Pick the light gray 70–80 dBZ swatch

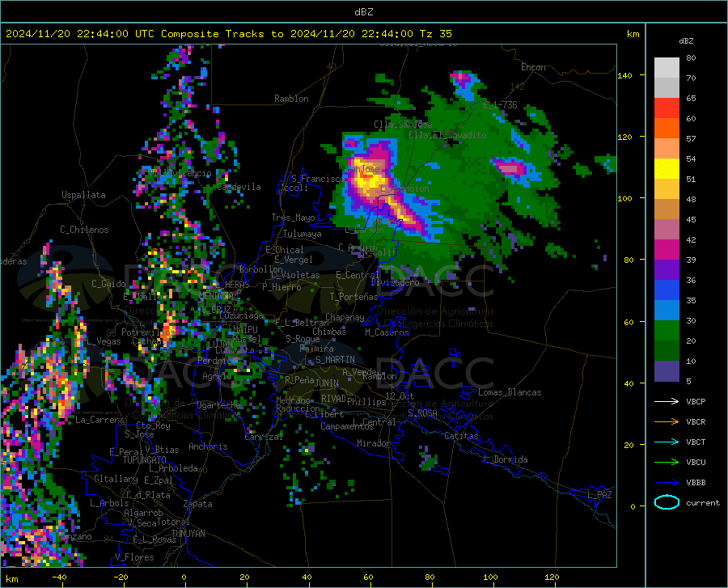point(667,68)
